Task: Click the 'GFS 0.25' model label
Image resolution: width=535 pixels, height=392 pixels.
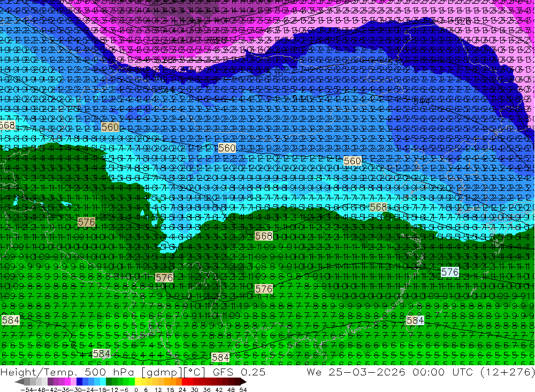Action: click(239, 372)
